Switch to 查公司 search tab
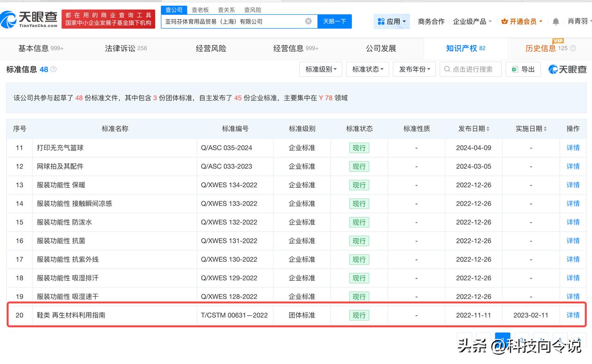Image resolution: width=592 pixels, height=364 pixels. coord(174,10)
